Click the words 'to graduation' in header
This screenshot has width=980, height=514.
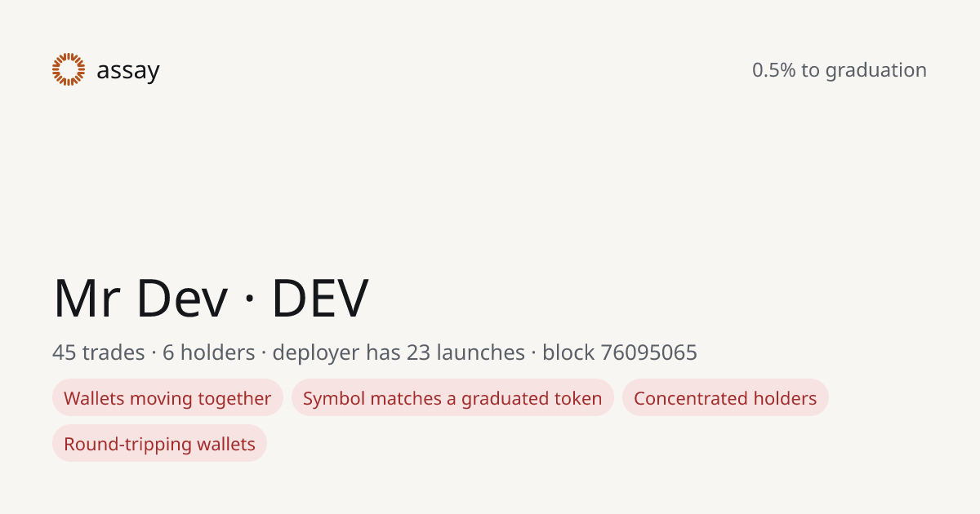(x=864, y=71)
